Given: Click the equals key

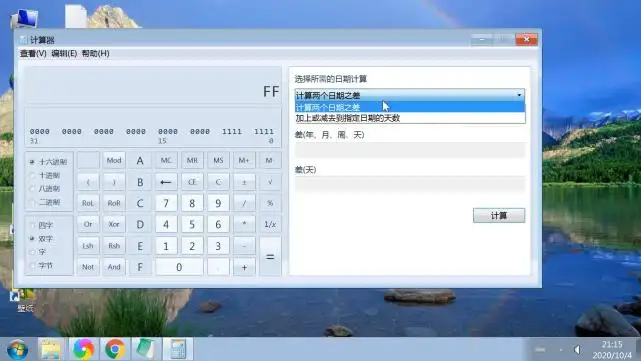Looking at the screenshot, I should click(270, 257).
